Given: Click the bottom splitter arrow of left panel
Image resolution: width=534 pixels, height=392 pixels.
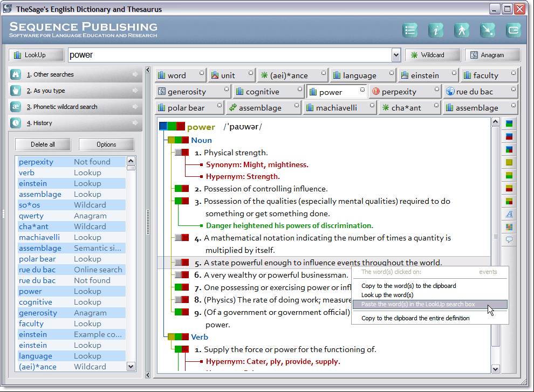Looking at the screenshot, I should [147, 375].
